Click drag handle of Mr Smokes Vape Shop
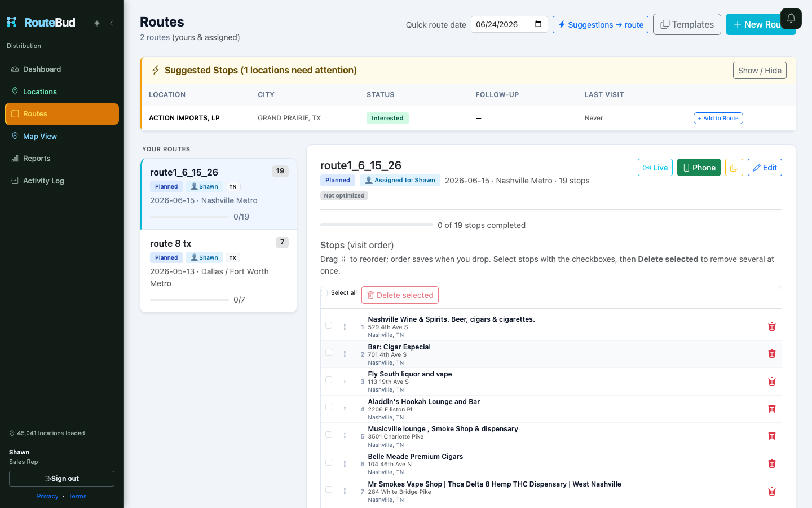 click(345, 491)
